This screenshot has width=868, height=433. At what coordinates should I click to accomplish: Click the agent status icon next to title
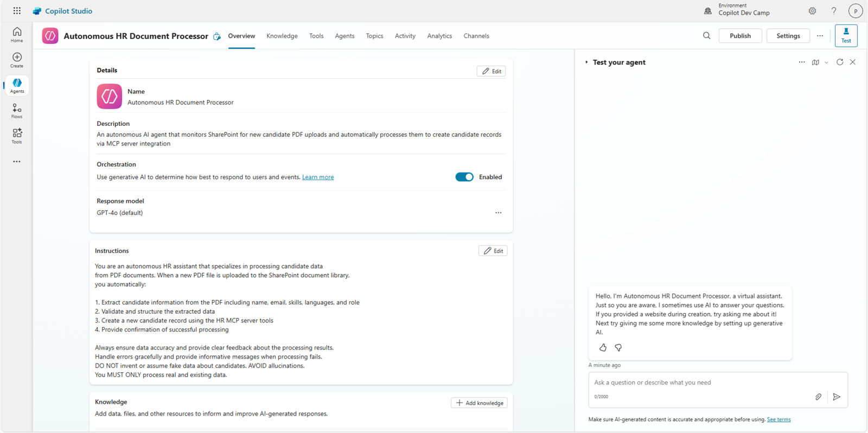tap(217, 36)
